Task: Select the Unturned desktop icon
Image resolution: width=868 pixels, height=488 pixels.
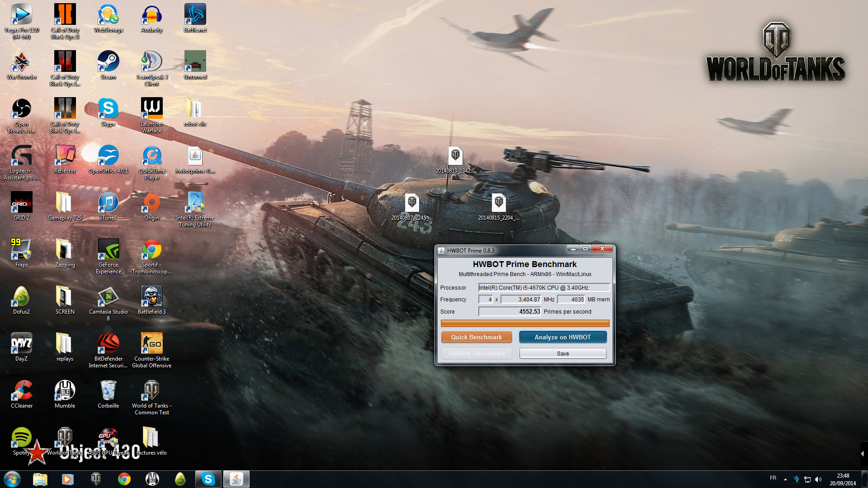Action: click(195, 65)
